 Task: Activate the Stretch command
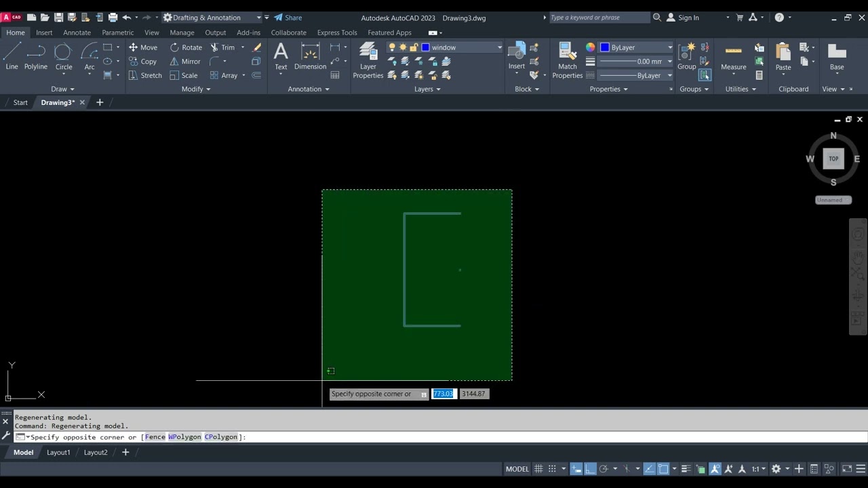(x=145, y=75)
